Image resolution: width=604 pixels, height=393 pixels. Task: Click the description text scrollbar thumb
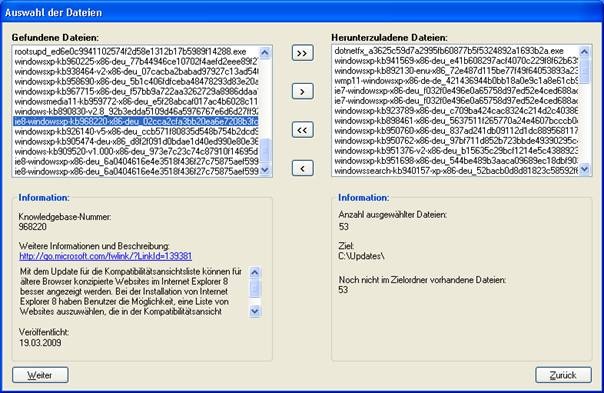[255, 288]
